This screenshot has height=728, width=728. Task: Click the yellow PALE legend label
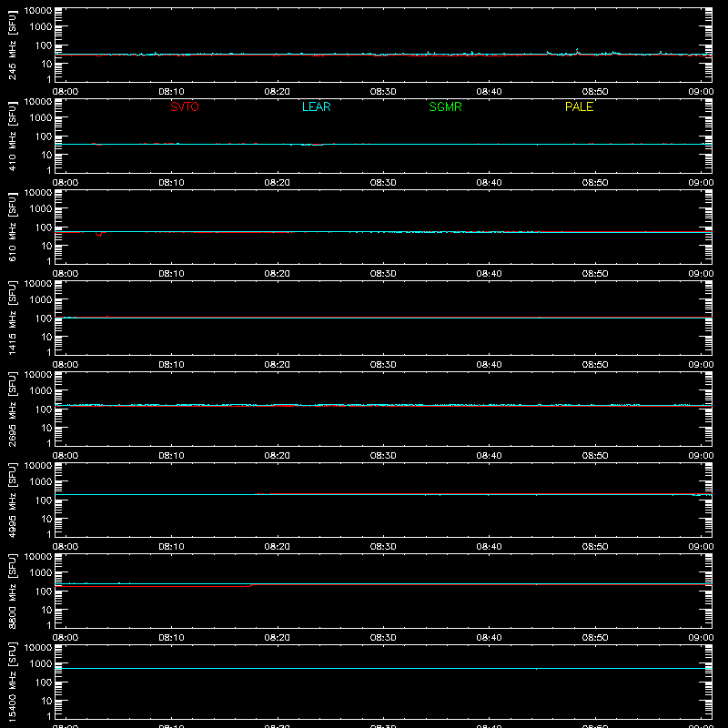579,106
